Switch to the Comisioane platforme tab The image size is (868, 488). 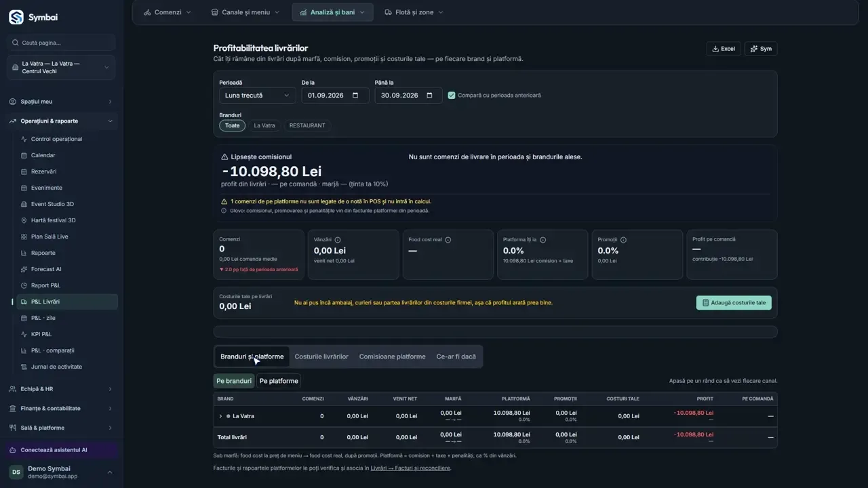(393, 357)
